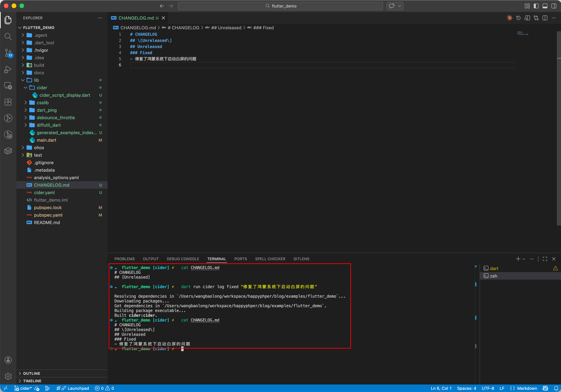The image size is (561, 392).
Task: Click the Accounts icon in activity bar
Action: pyautogui.click(x=8, y=360)
